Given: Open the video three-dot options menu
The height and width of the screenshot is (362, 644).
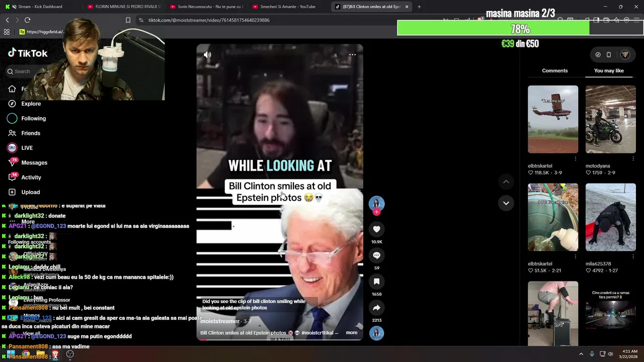Looking at the screenshot, I should pyautogui.click(x=352, y=55).
